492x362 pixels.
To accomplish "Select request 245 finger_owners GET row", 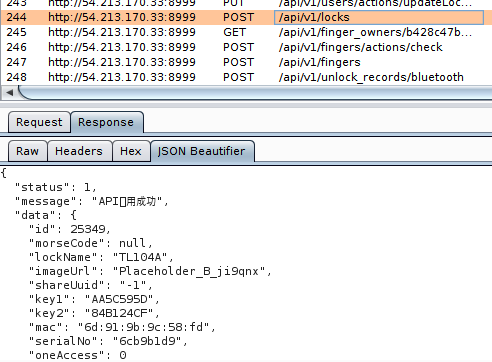I will (246, 32).
